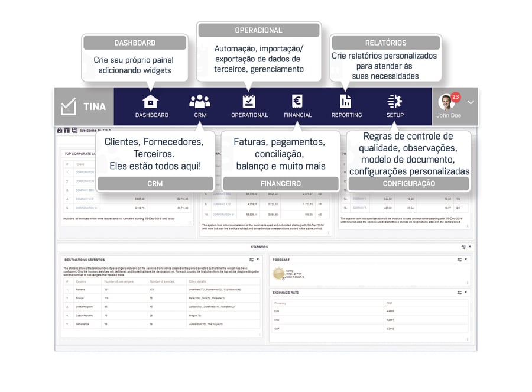532x392 pixels.
Task: Open settings for the Forecast widget
Action: pyautogui.click(x=459, y=260)
